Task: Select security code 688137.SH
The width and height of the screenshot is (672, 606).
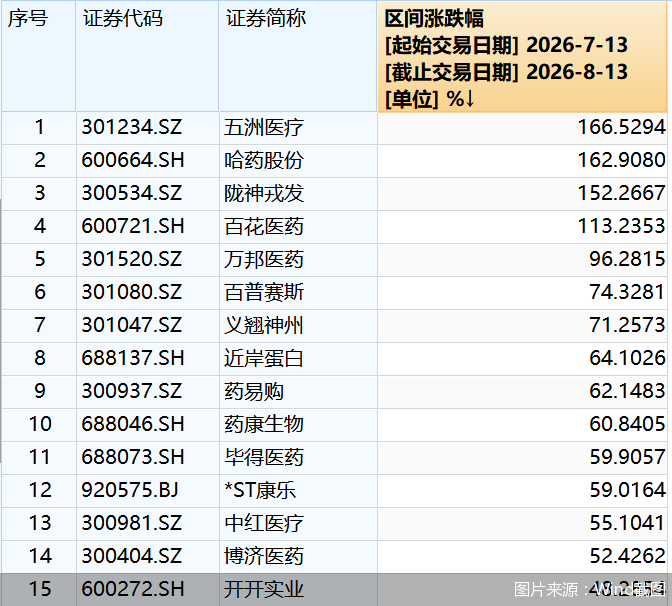Action: tap(133, 358)
